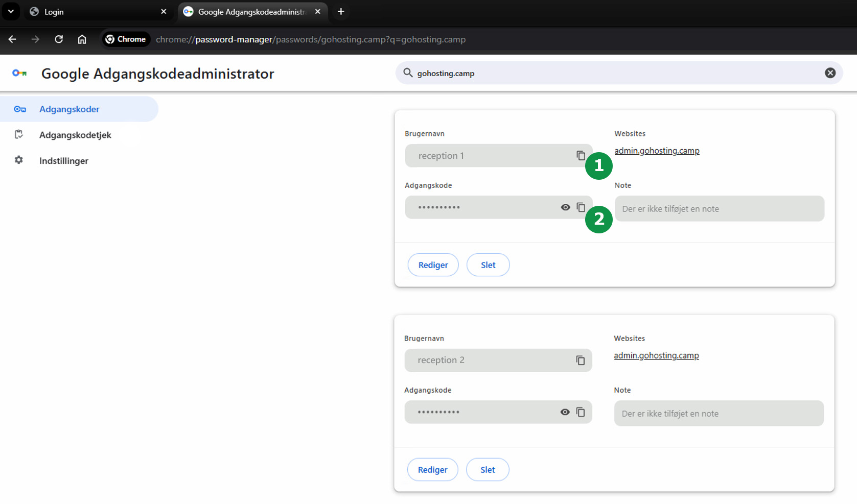The height and width of the screenshot is (504, 857).
Task: Clear the gohosting.camp search field
Action: pyautogui.click(x=830, y=73)
